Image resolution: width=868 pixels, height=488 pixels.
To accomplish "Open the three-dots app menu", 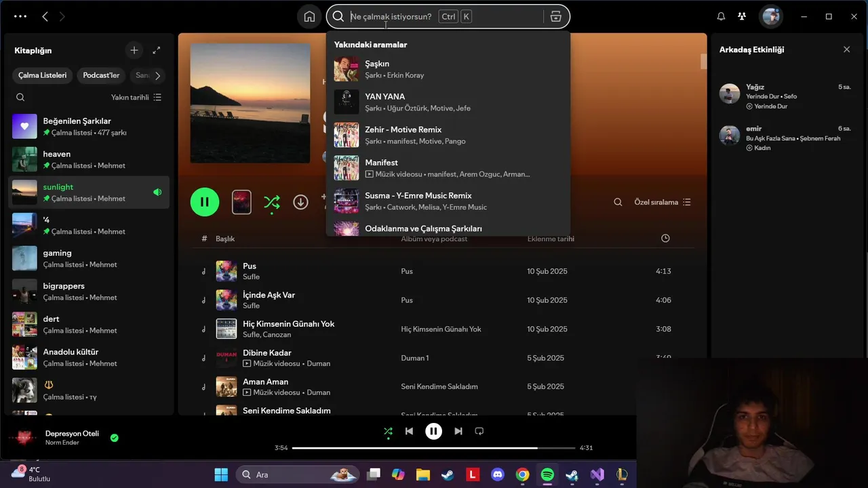I will tap(20, 16).
